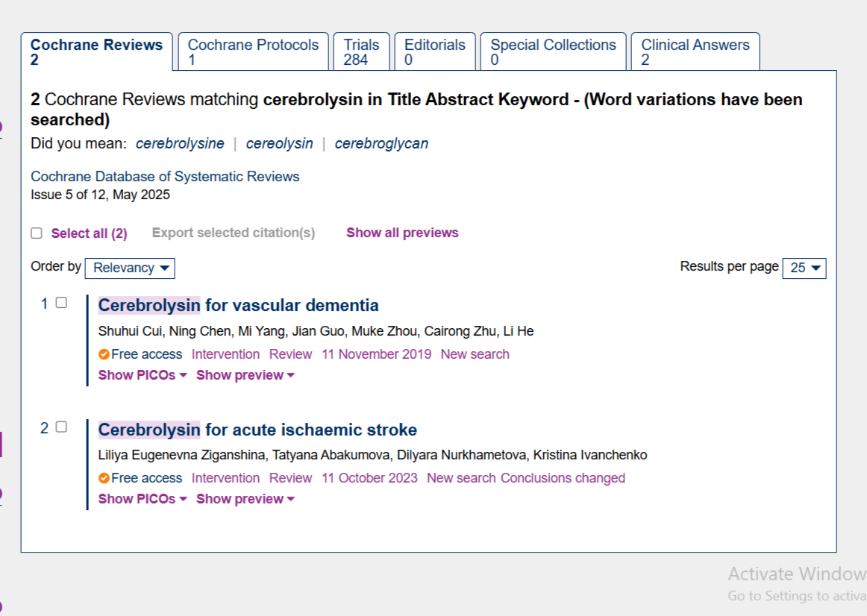Open Cochrane Database of Systematic Reviews link

point(165,176)
